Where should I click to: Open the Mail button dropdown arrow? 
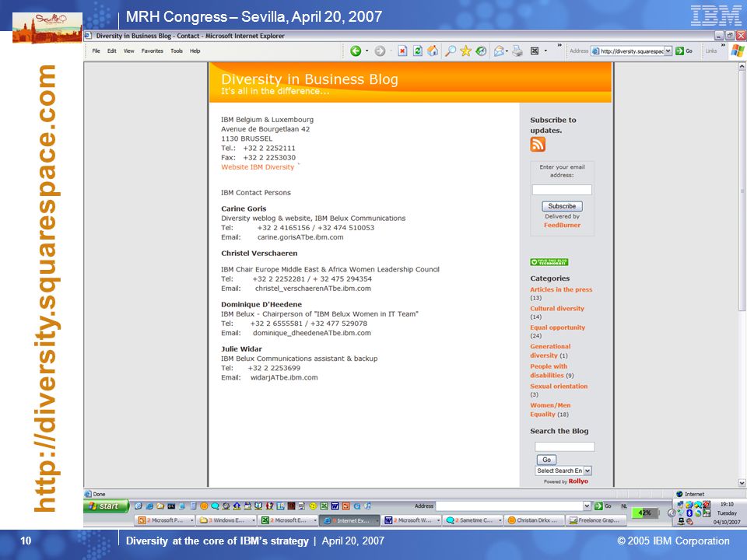tap(507, 51)
